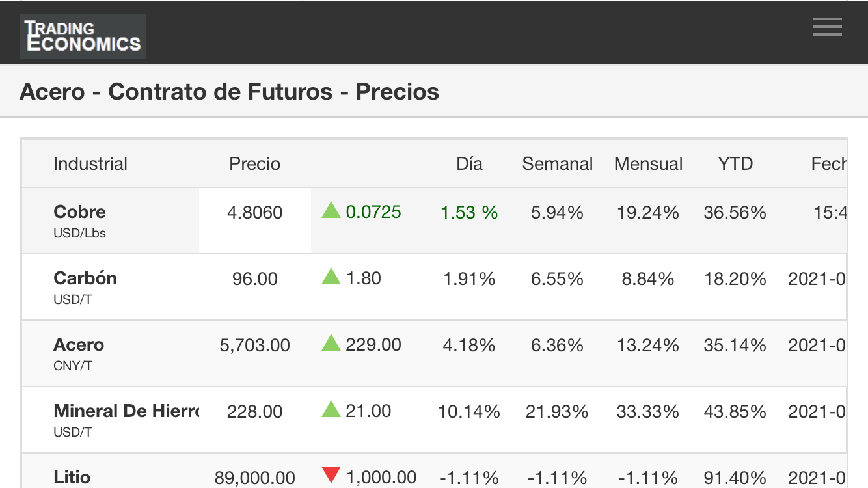The height and width of the screenshot is (488, 868).
Task: Click green up arrow in Carbón row
Action: (331, 277)
